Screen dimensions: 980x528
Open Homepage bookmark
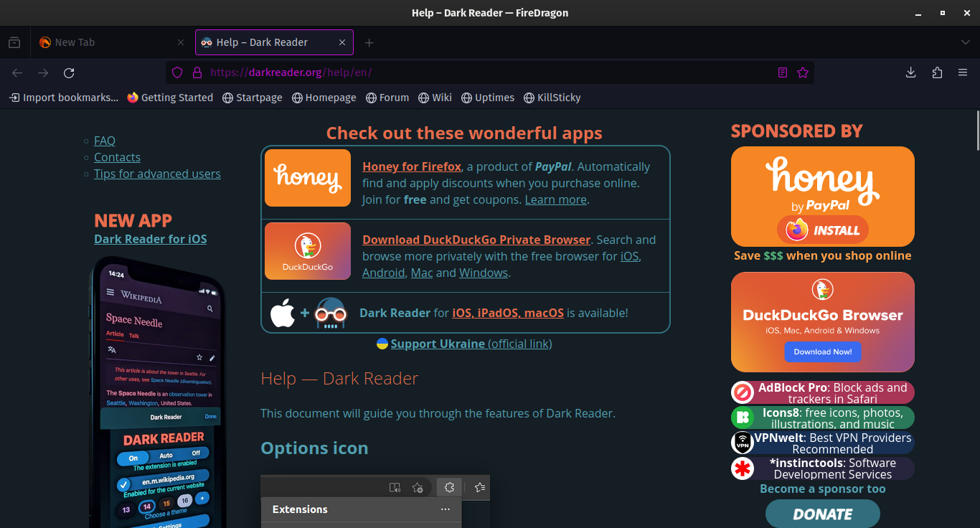[324, 98]
